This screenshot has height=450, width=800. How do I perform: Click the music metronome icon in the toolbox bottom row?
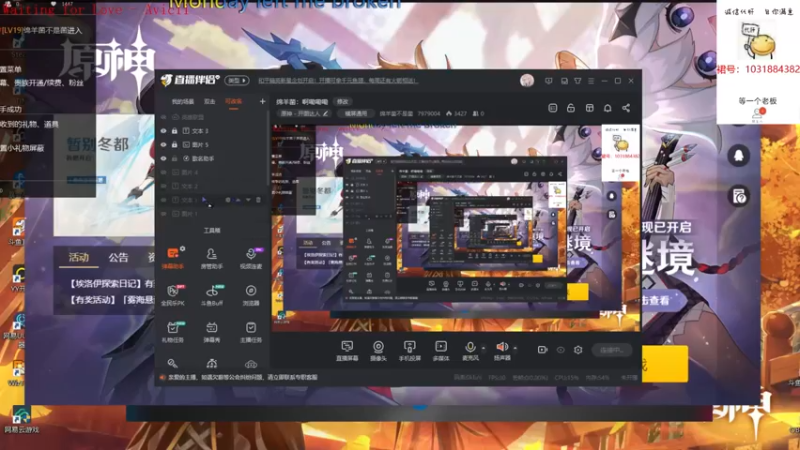(x=212, y=363)
